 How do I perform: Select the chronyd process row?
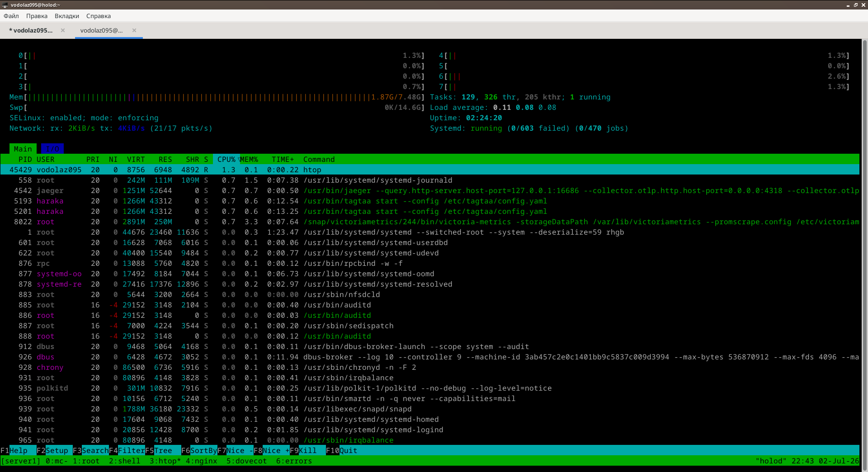[x=429, y=367]
